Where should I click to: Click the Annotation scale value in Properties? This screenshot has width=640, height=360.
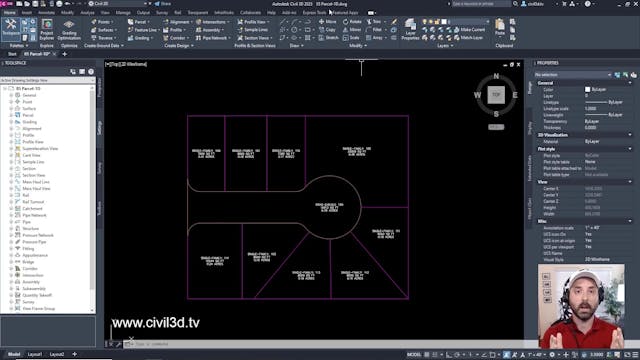point(592,228)
